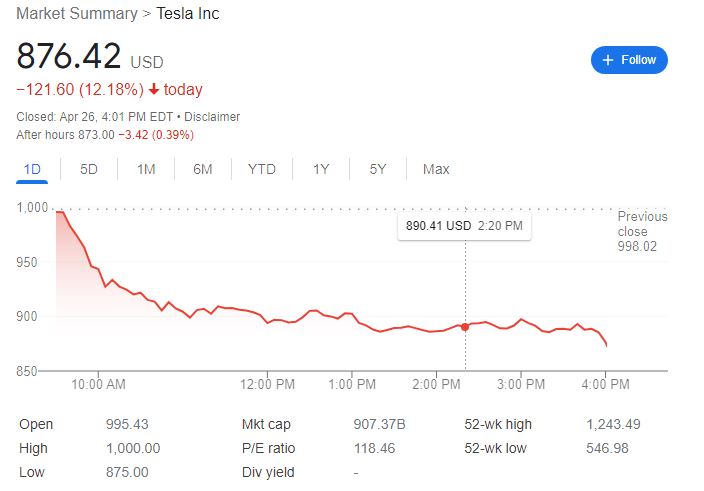This screenshot has width=704, height=491.
Task: Click the Previous close 998.02 label
Action: click(x=642, y=231)
